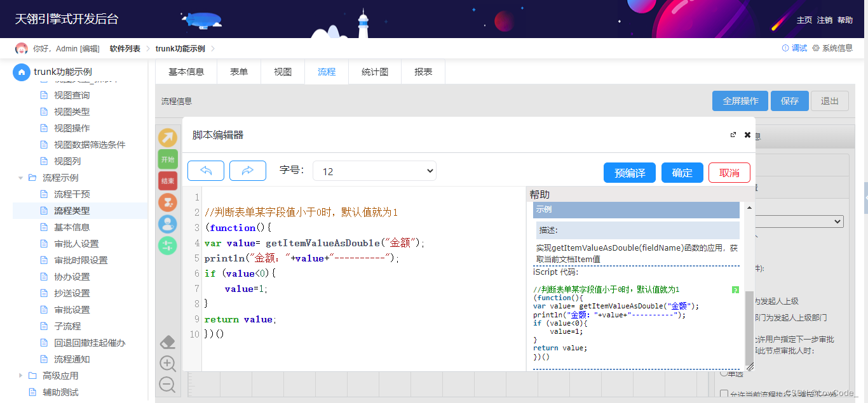Click the 全屏操作 fullscreen button
Screen dimensions: 868x403
pyautogui.click(x=740, y=101)
